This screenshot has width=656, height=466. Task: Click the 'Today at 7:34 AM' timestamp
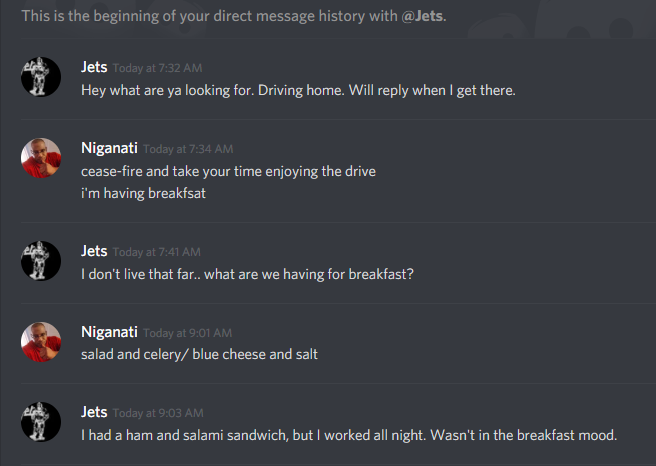click(188, 149)
